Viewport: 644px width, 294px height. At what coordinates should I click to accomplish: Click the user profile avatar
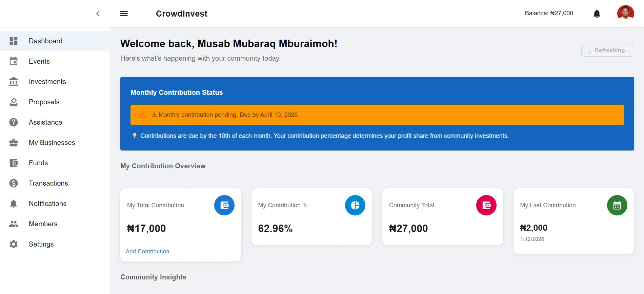[x=625, y=14]
